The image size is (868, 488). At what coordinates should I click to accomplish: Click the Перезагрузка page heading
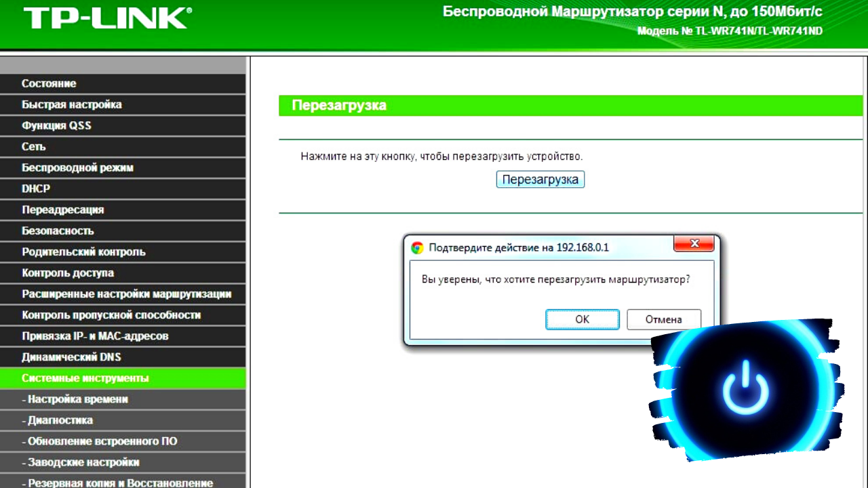click(x=339, y=106)
